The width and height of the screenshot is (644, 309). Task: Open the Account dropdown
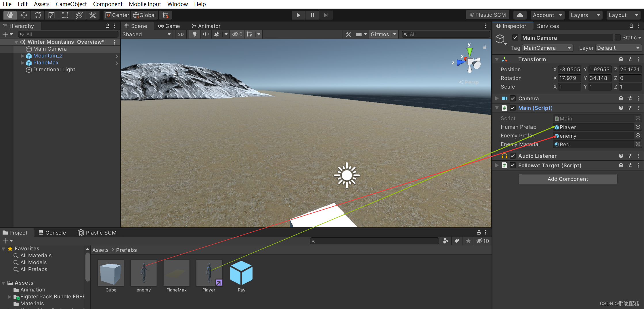click(x=547, y=15)
